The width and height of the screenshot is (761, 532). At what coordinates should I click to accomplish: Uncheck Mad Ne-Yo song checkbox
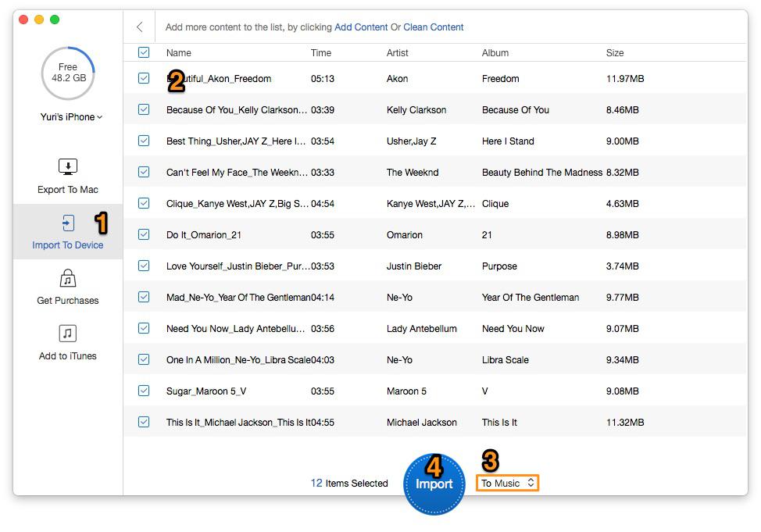point(144,297)
